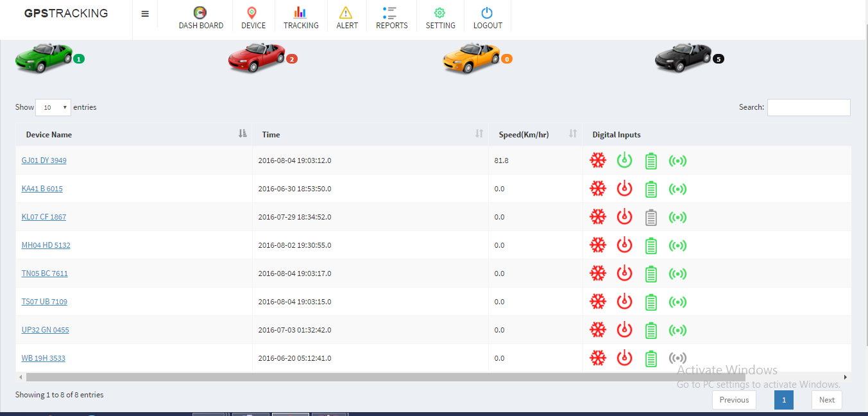Click the orange car status icon
Screen dimensions: 868x416
471,58
